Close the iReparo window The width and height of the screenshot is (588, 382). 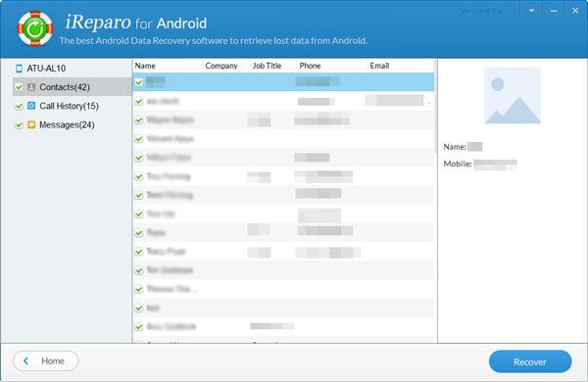click(x=575, y=11)
